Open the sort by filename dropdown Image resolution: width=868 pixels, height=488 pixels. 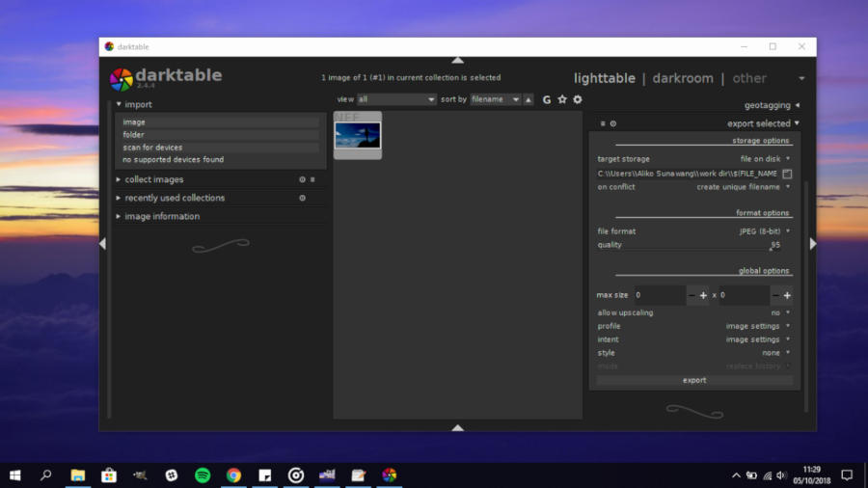[495, 99]
